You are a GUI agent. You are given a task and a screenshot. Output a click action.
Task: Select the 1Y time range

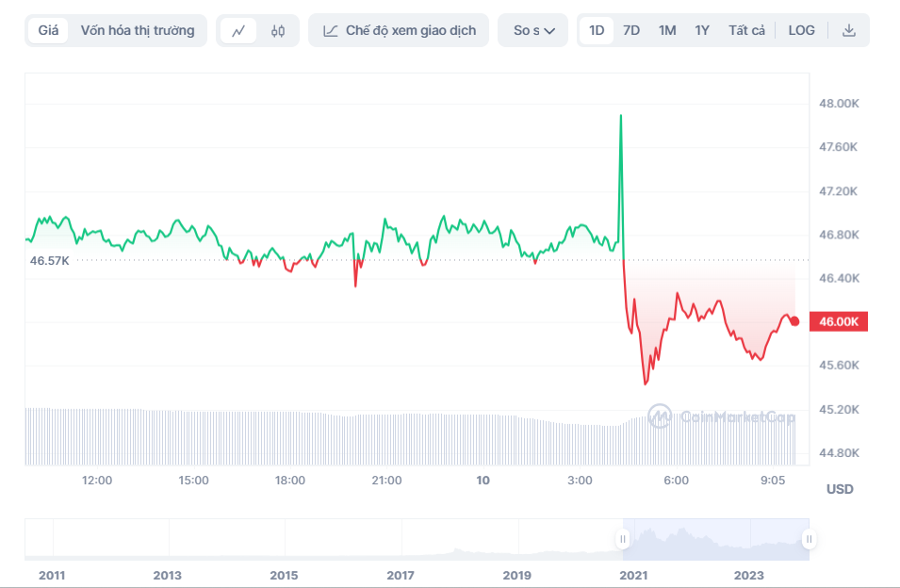click(x=702, y=30)
